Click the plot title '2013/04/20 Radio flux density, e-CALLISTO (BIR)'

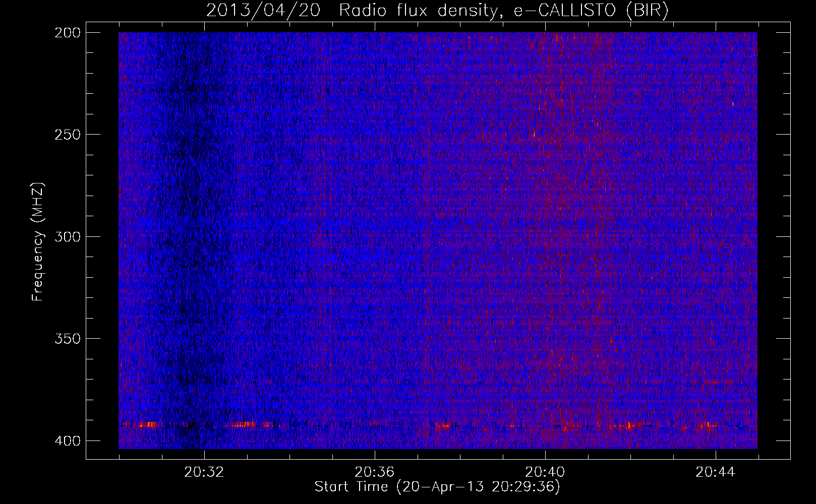coord(437,11)
